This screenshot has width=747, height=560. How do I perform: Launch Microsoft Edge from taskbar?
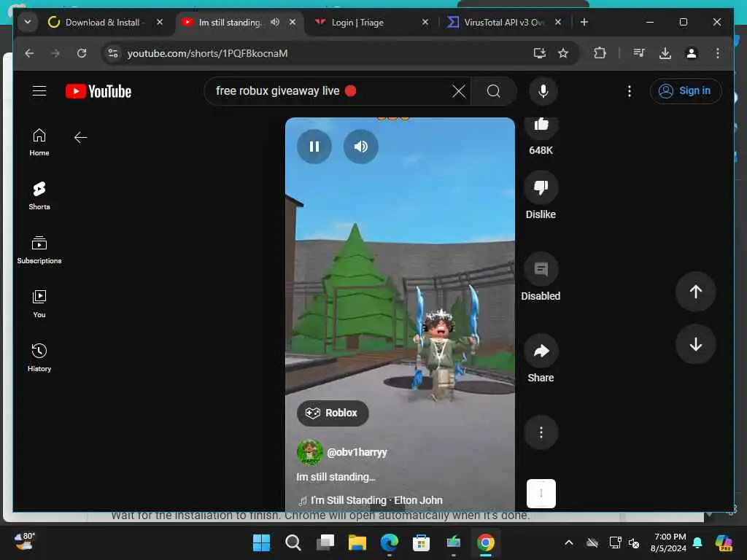point(390,542)
